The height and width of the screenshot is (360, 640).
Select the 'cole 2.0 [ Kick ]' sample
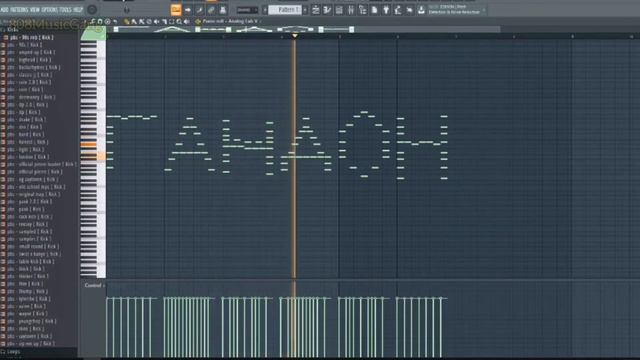[x=29, y=82]
